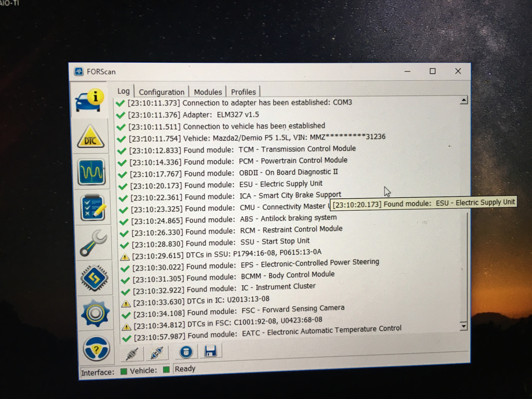Select the 'ESU - Electric Supply Unit' log row
Viewport: 532px width, 399px height.
221,185
